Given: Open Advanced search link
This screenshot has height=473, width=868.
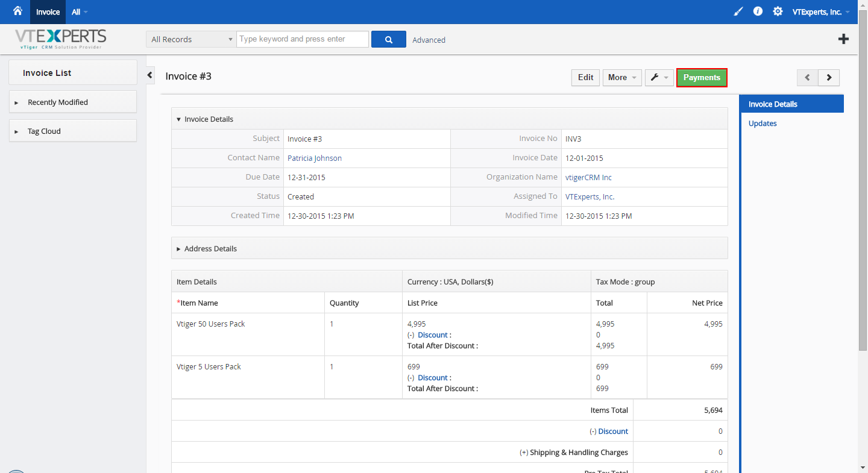Looking at the screenshot, I should pyautogui.click(x=429, y=40).
